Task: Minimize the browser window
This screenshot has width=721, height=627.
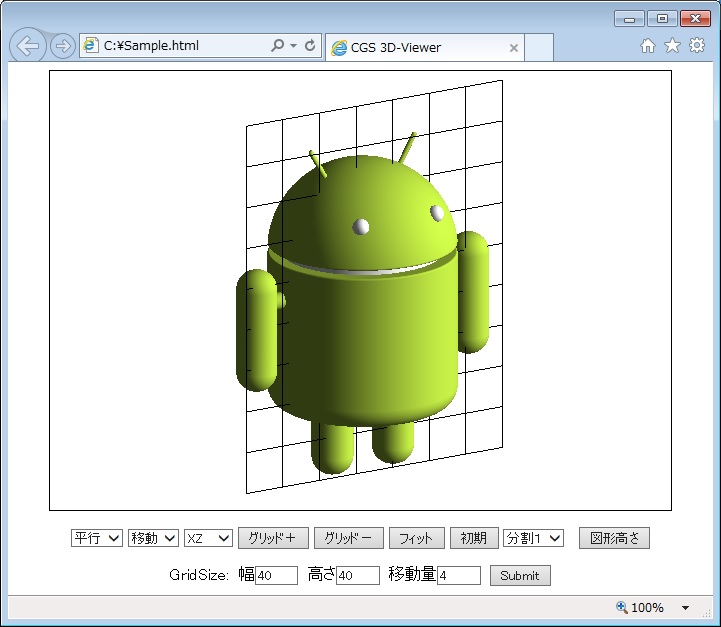Action: point(629,19)
